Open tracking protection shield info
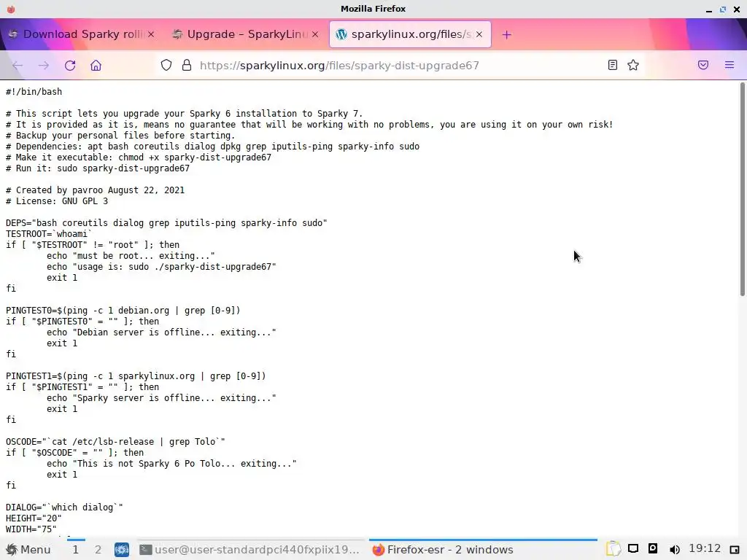The height and width of the screenshot is (560, 747). pos(166,65)
